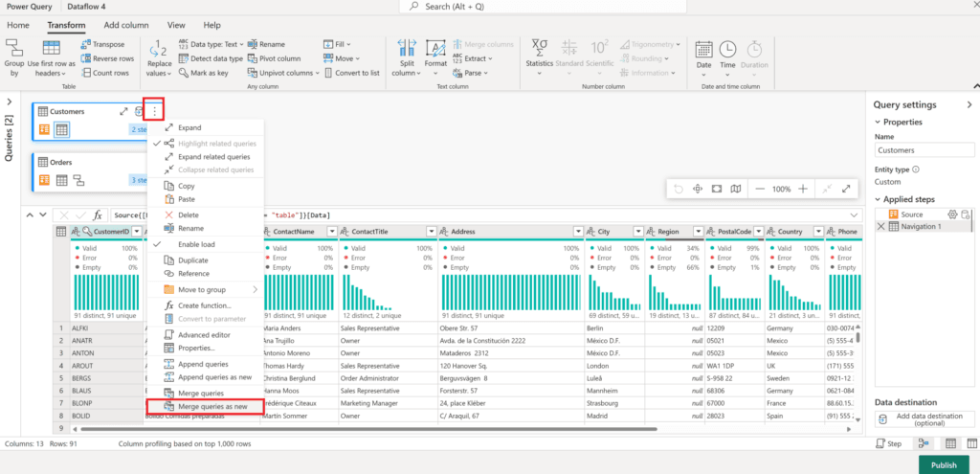Click Customers query expand arrows icon
980x474 pixels.
pos(123,111)
